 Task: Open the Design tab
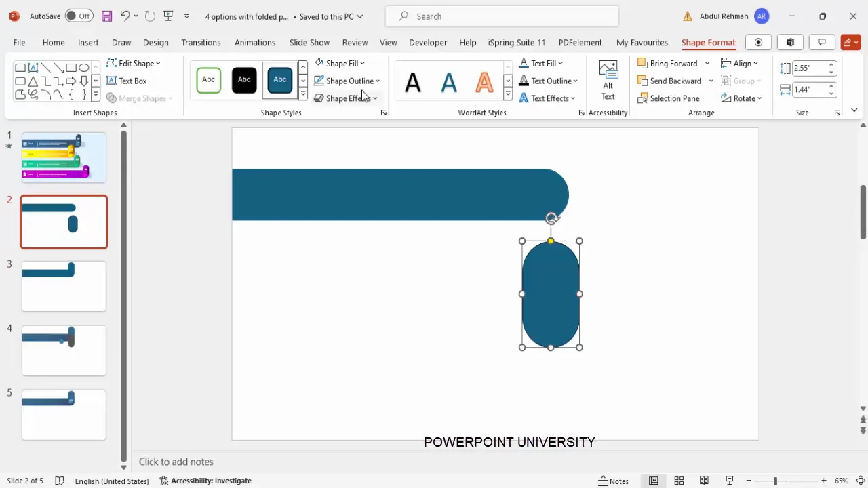tap(155, 42)
